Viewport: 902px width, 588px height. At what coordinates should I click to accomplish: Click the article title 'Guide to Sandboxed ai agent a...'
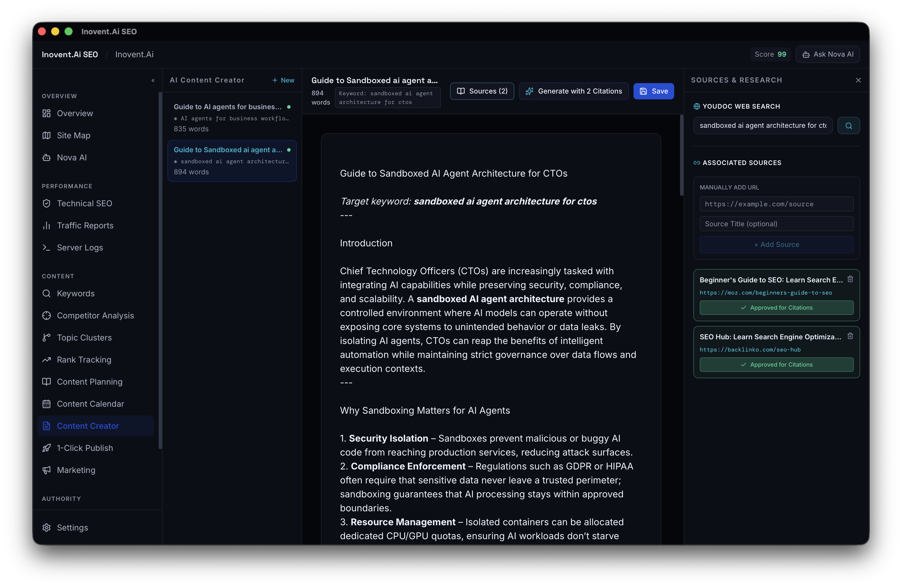point(375,80)
